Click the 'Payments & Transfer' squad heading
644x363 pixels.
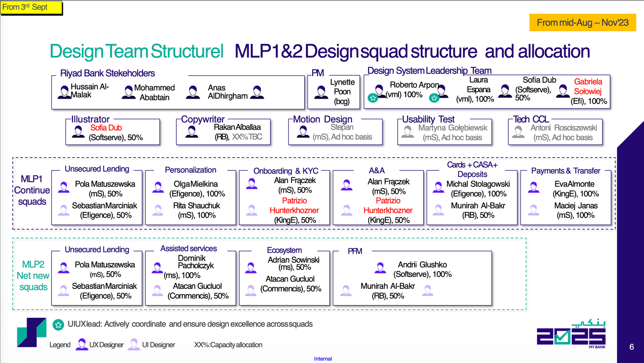(566, 171)
